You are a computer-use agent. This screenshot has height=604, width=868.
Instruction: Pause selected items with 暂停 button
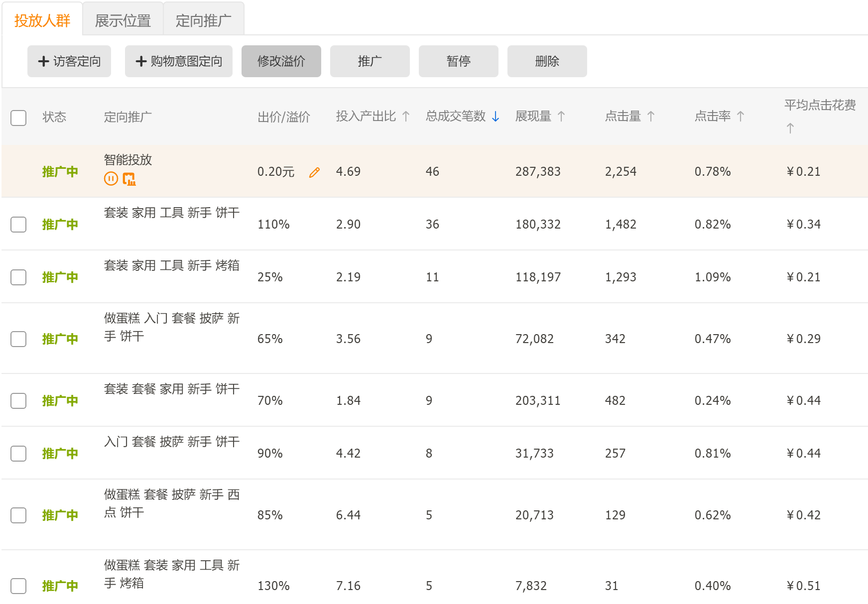click(458, 61)
